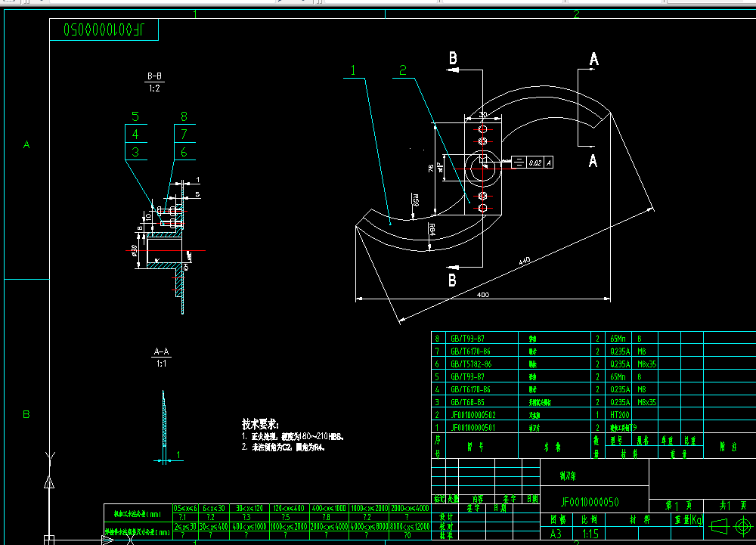756x545 pixels.
Task: Select the R59 radius dimension
Action: tap(416, 200)
